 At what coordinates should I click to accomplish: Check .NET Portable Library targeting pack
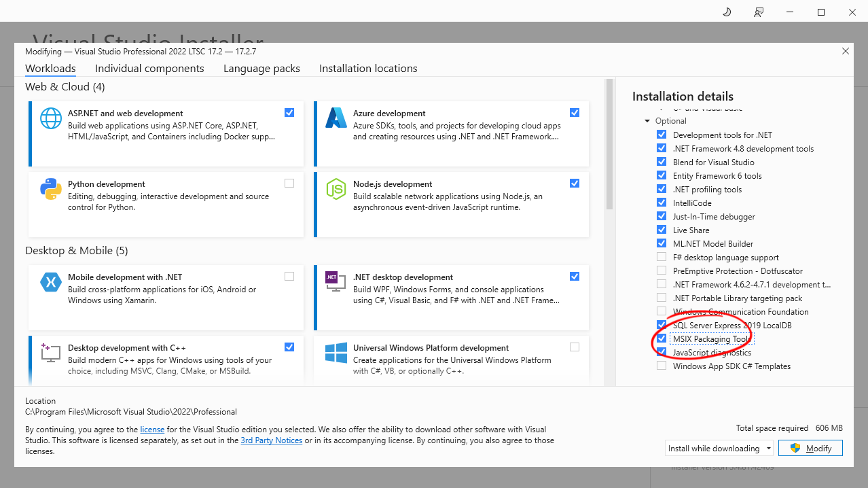coord(662,298)
